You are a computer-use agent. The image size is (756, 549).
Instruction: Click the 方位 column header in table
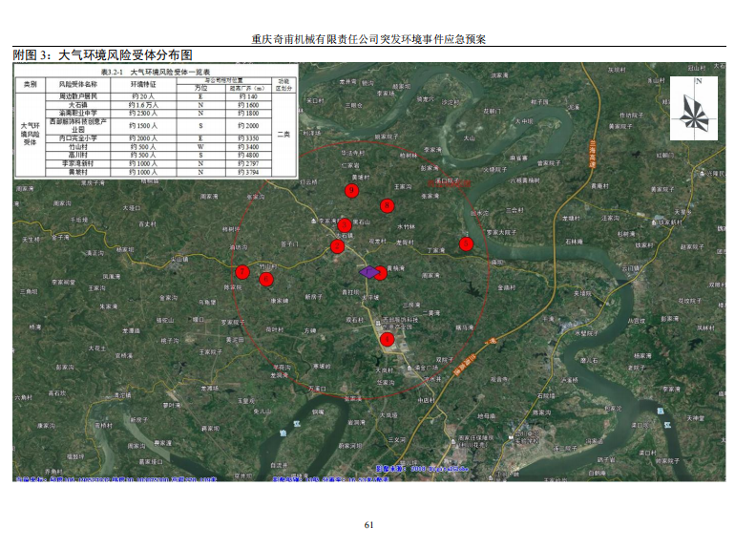(200, 88)
